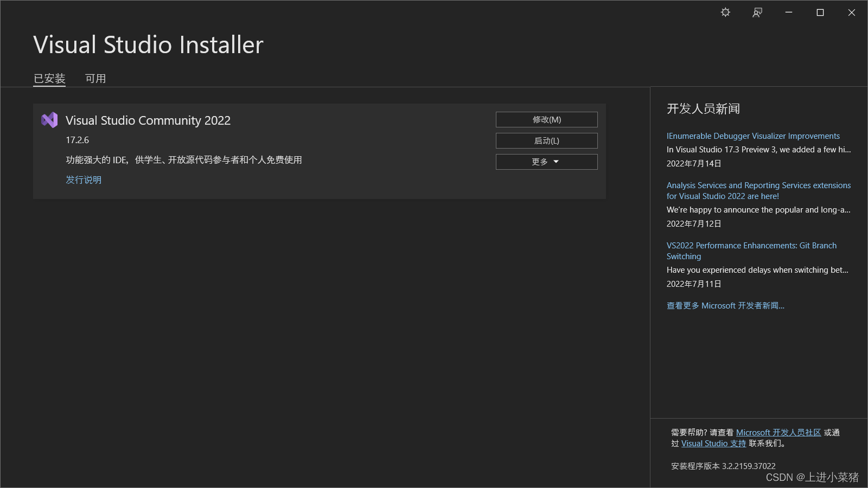Select the version number 17.2.6
The width and height of the screenshot is (868, 488).
click(x=78, y=140)
